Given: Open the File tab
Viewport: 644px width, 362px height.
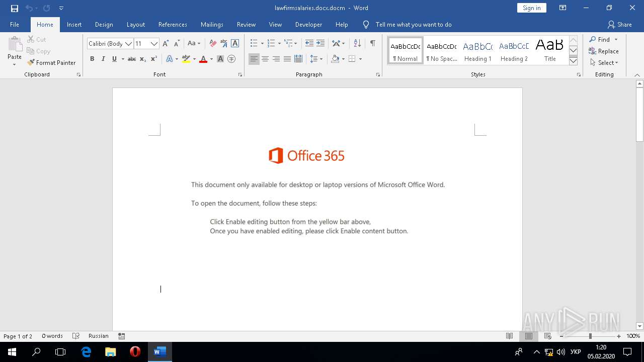Looking at the screenshot, I should pos(15,25).
